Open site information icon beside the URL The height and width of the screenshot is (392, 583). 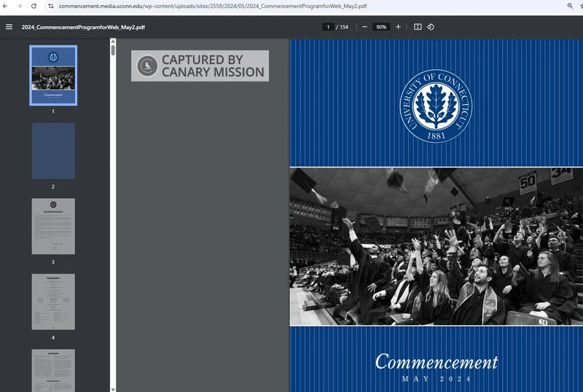(x=50, y=6)
